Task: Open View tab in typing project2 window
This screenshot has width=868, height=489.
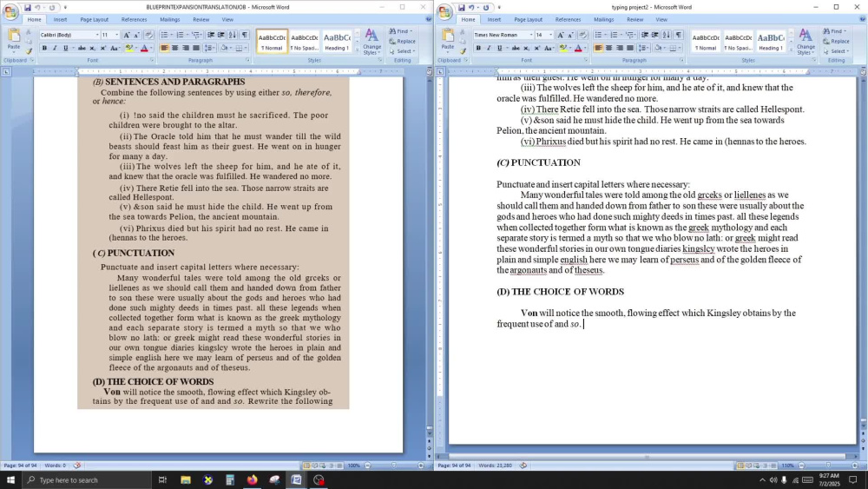Action: click(x=661, y=19)
